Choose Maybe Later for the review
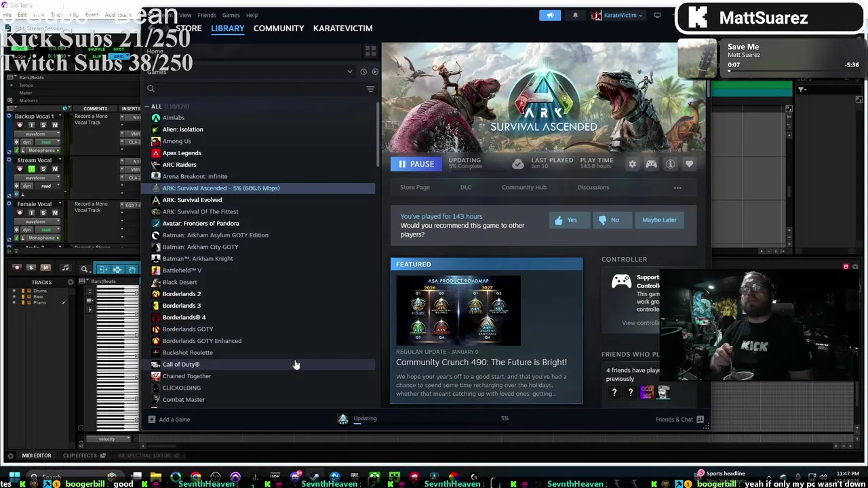868x488 pixels. click(659, 220)
